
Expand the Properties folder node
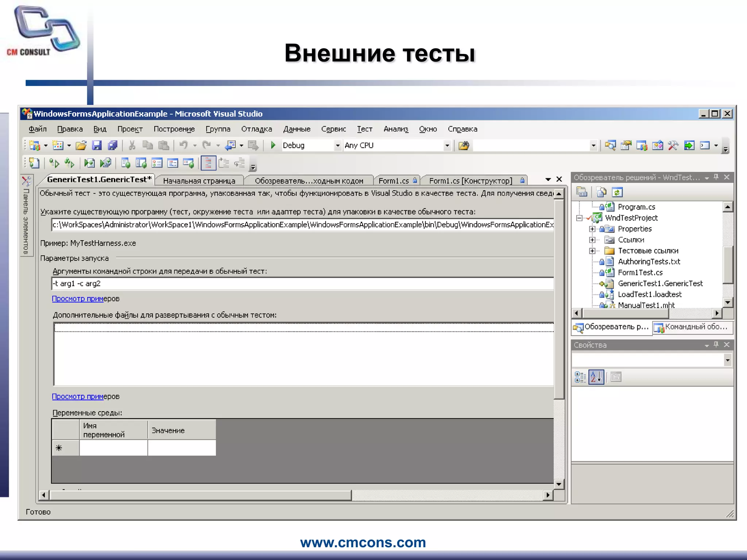[x=592, y=229]
